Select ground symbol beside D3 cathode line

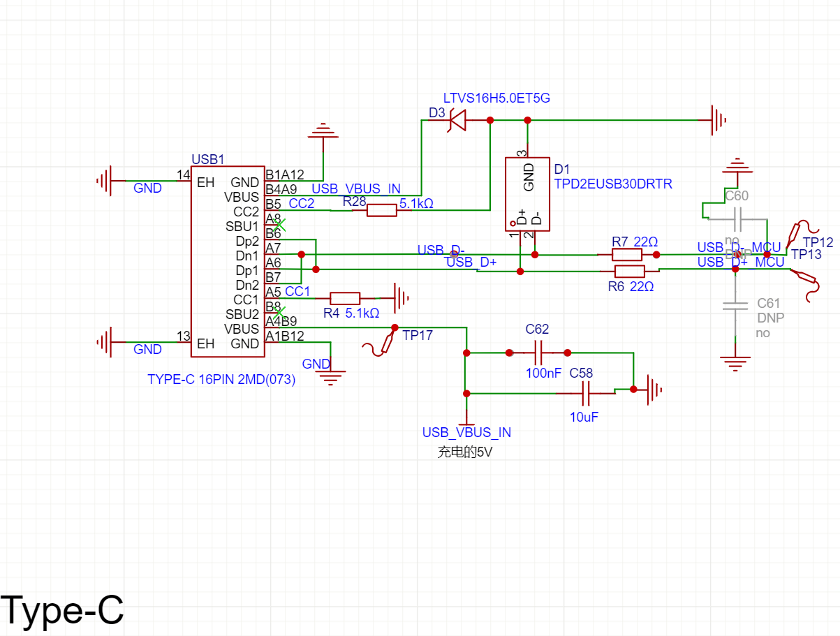point(720,121)
